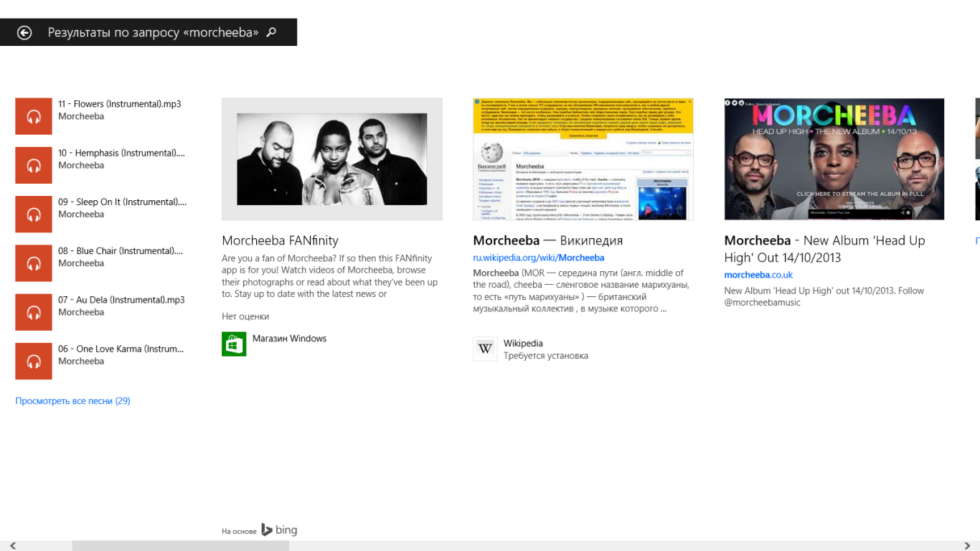980x551 pixels.
Task: Click the search magnifier icon in header
Action: click(x=271, y=32)
